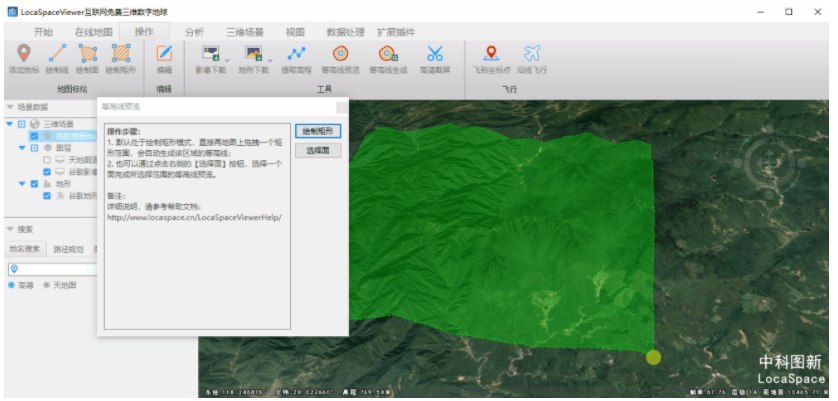Open the 开始 ribbon tab
838x401 pixels.
[43, 32]
